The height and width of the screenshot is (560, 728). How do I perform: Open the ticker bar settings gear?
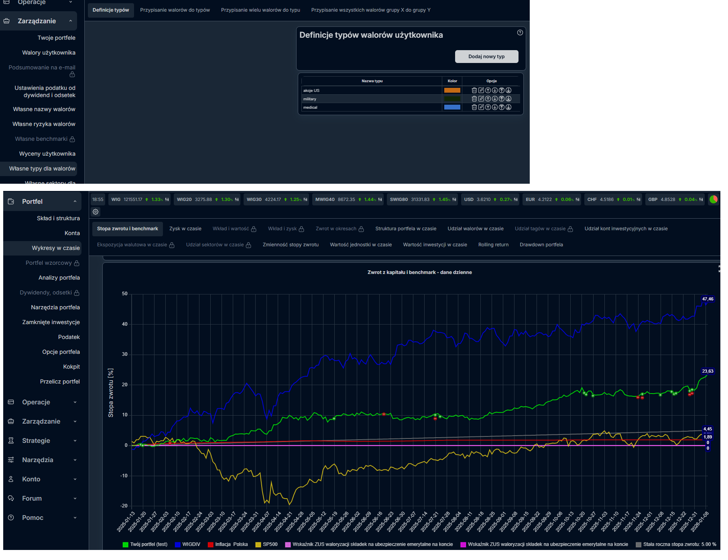pyautogui.click(x=96, y=212)
